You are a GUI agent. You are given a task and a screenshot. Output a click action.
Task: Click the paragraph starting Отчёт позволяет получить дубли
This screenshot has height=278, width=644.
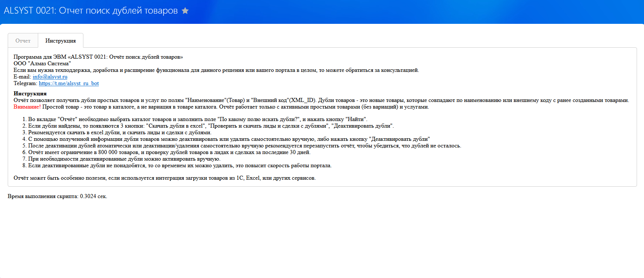(x=321, y=100)
